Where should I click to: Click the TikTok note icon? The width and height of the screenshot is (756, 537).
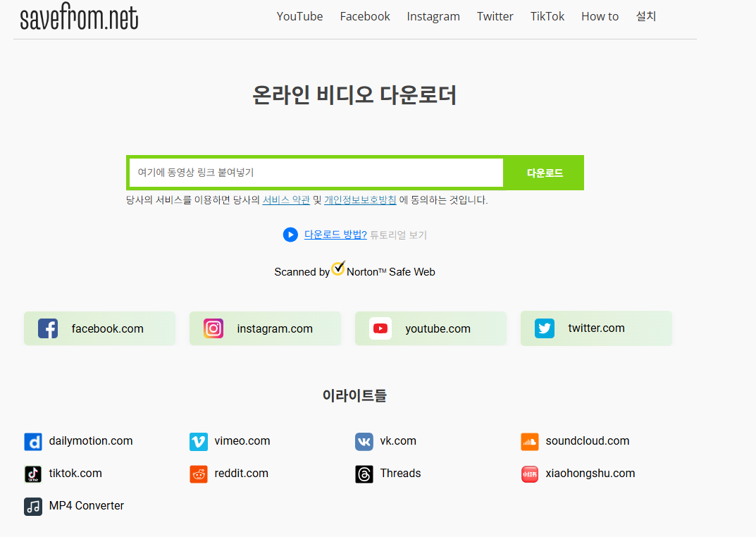pos(33,474)
